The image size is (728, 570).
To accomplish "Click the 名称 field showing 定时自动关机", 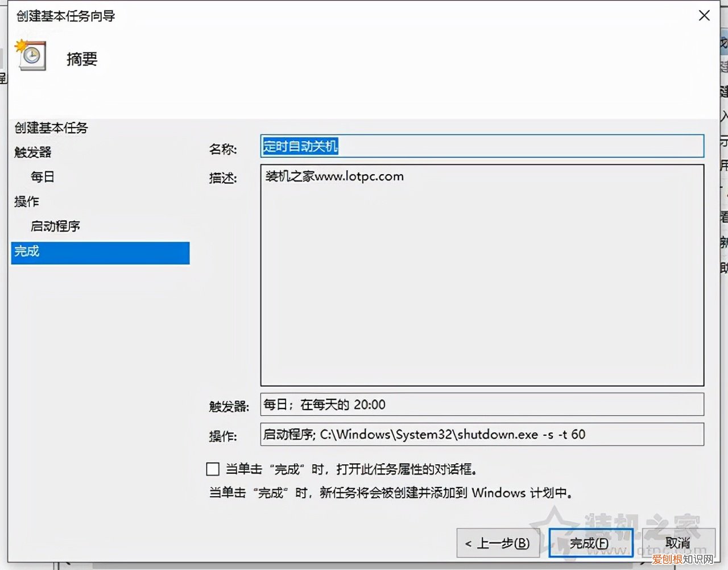I will [x=482, y=146].
